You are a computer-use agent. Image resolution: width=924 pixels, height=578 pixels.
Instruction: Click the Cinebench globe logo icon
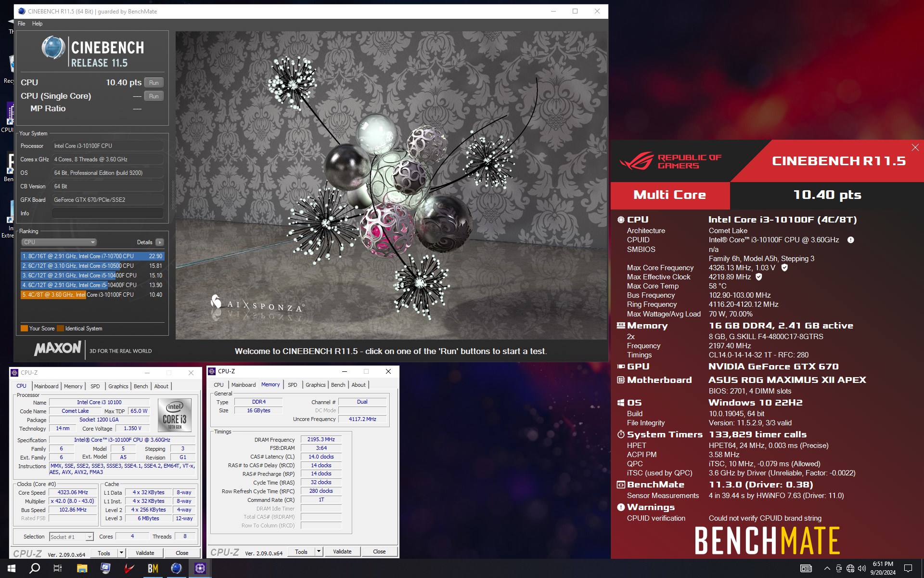click(53, 48)
